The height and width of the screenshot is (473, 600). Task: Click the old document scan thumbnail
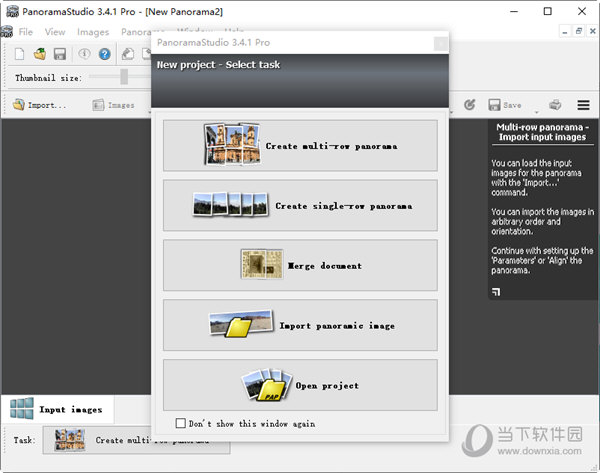[x=262, y=264]
